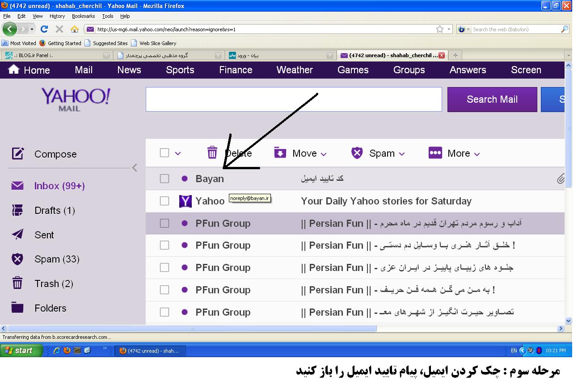Open the History menu
Image resolution: width=582 pixels, height=392 pixels.
click(57, 16)
